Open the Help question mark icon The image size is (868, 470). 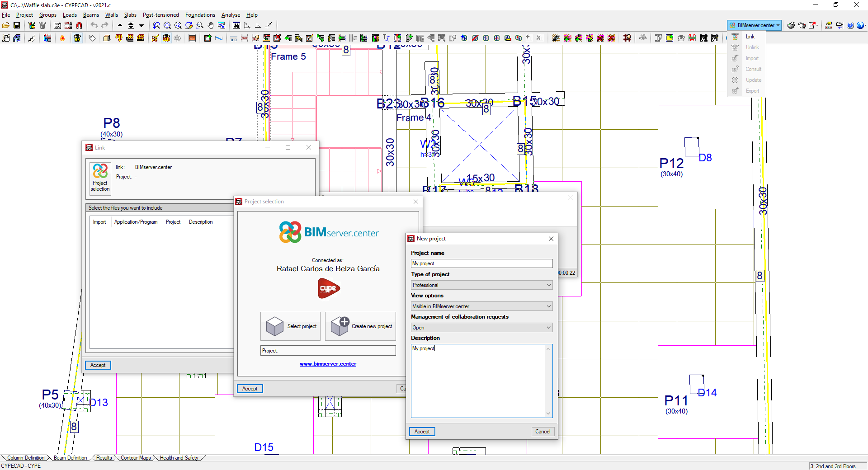pos(851,26)
